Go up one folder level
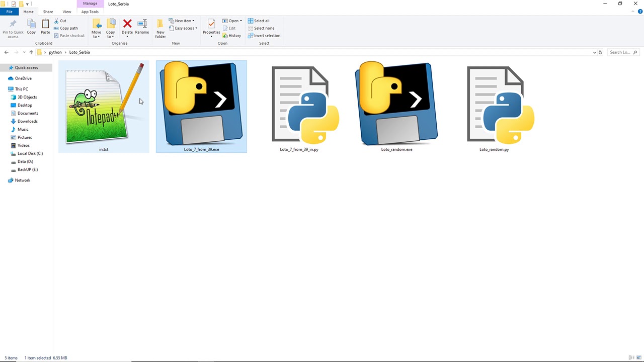This screenshot has width=644, height=362. coord(31,52)
